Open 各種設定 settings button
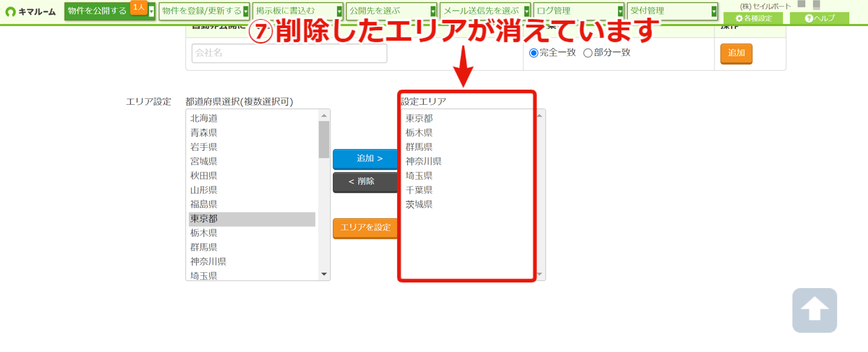The width and height of the screenshot is (868, 352). [x=753, y=19]
